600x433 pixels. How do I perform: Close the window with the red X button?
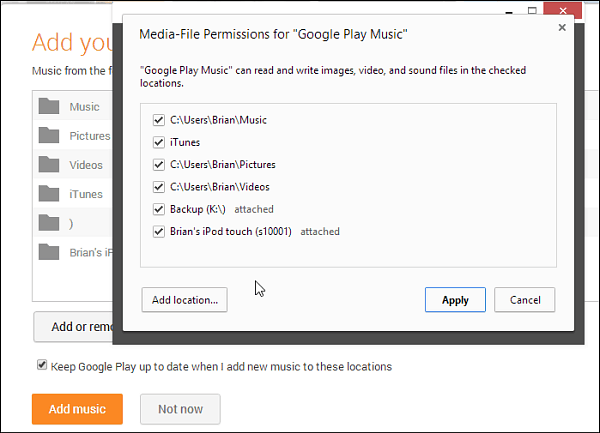pyautogui.click(x=563, y=10)
